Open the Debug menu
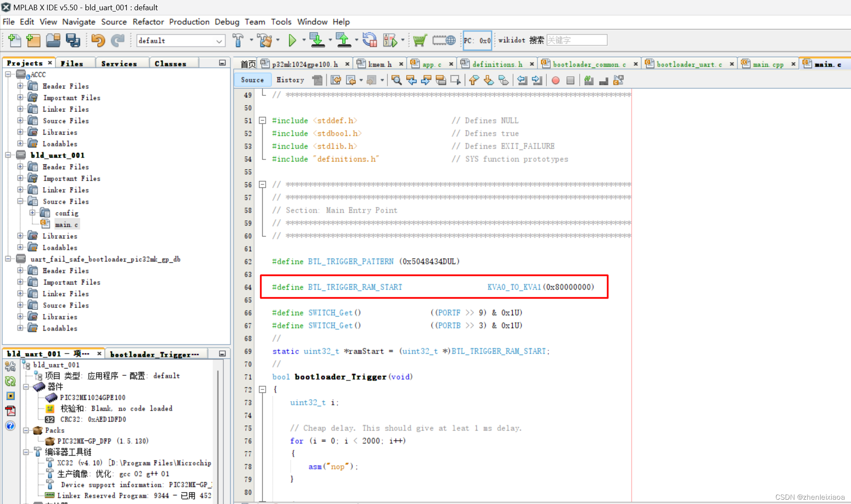 (x=227, y=22)
